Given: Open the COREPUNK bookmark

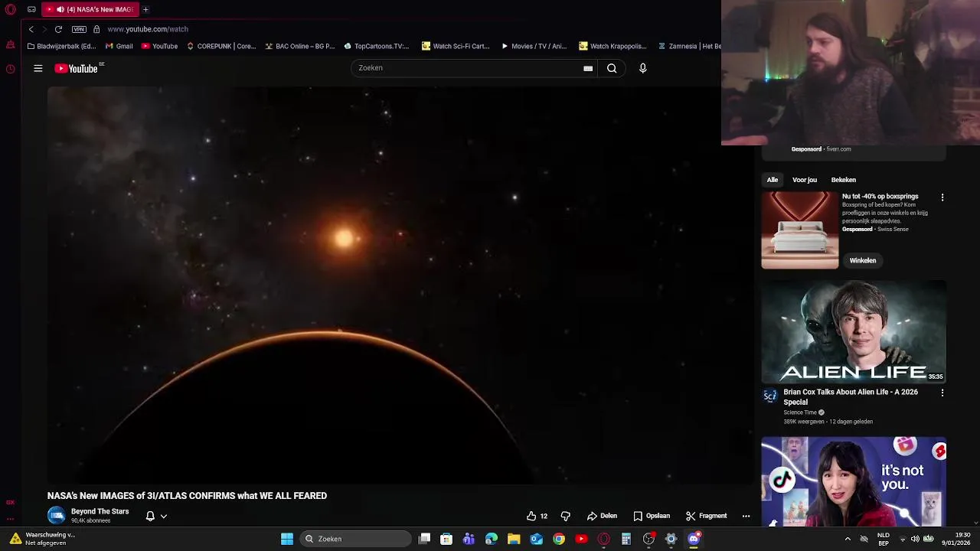Looking at the screenshot, I should tap(220, 46).
